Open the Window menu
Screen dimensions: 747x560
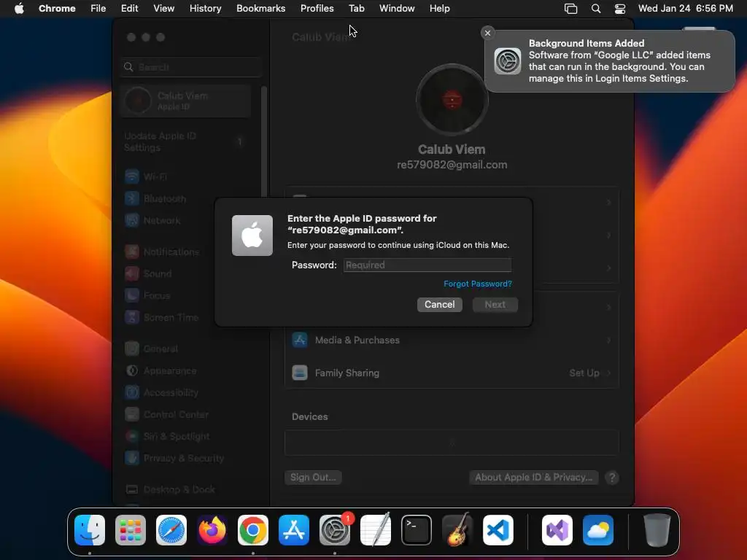(x=397, y=8)
